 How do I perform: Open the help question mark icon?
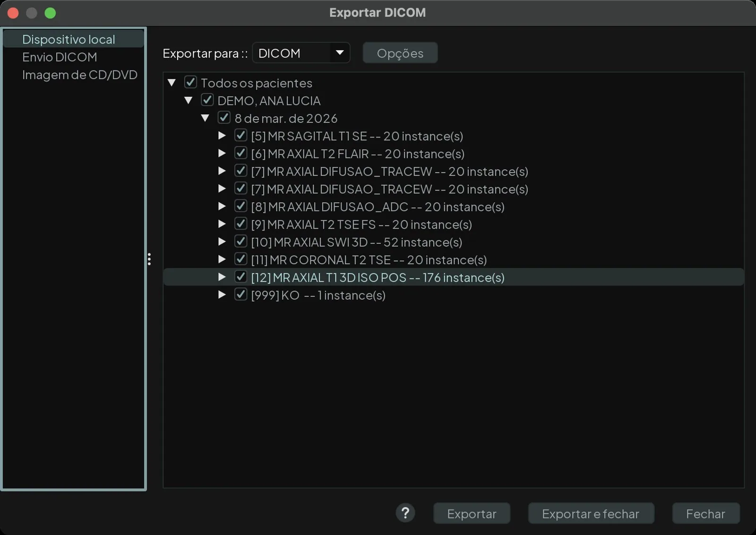tap(405, 513)
